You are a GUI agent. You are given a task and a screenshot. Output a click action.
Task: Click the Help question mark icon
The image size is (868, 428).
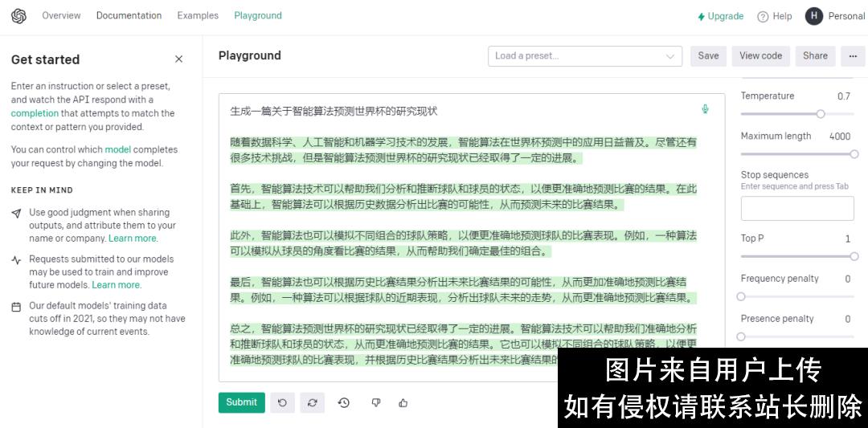(x=763, y=17)
